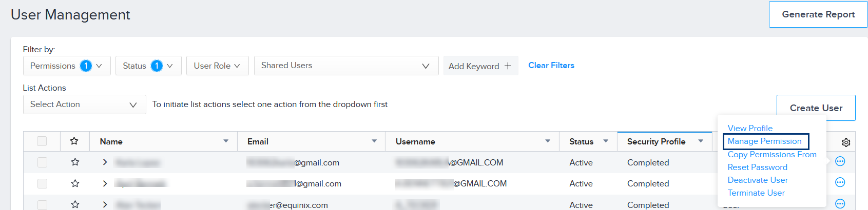Tick the select-all header checkbox

click(42, 141)
